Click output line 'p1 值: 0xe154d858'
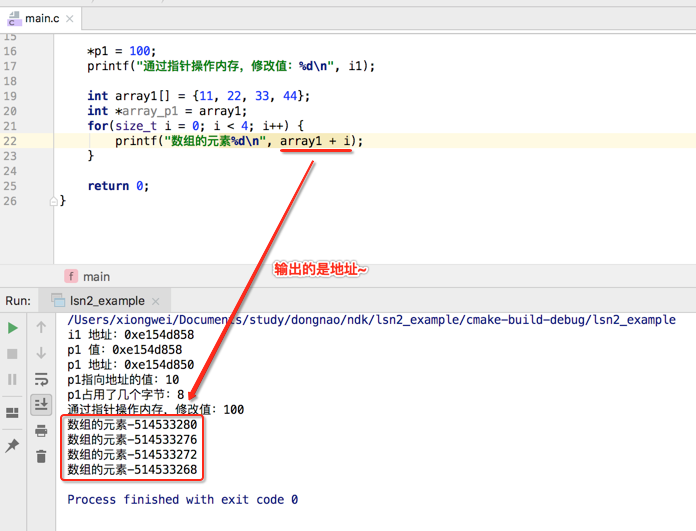Image resolution: width=696 pixels, height=531 pixels. coord(124,350)
